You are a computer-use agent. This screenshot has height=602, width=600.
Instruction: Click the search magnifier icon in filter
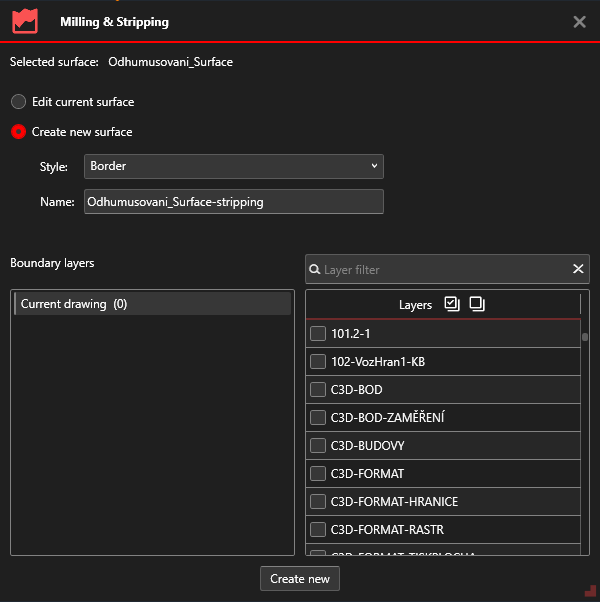point(315,270)
